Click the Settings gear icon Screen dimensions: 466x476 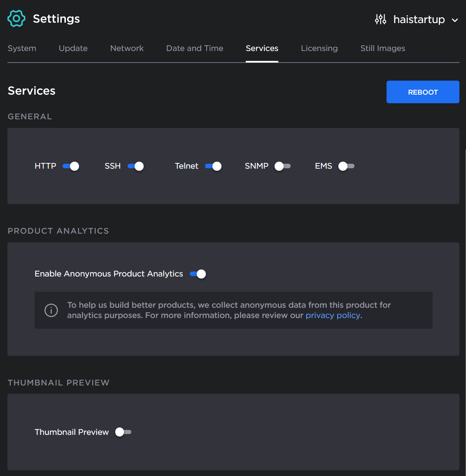click(x=16, y=19)
